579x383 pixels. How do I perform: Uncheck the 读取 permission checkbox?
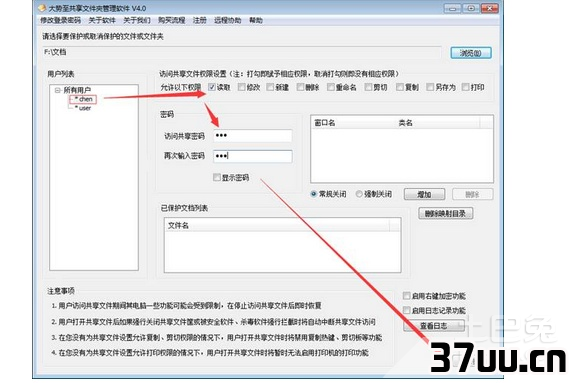[212, 87]
